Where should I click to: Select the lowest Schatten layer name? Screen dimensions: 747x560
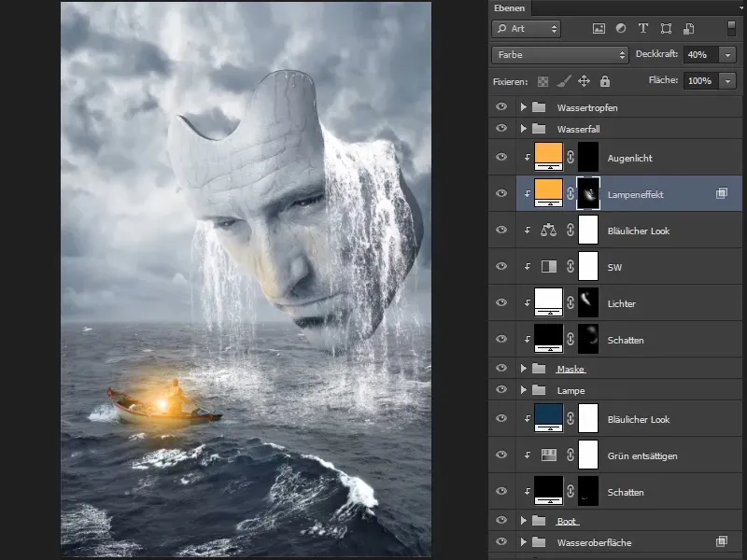[625, 493]
